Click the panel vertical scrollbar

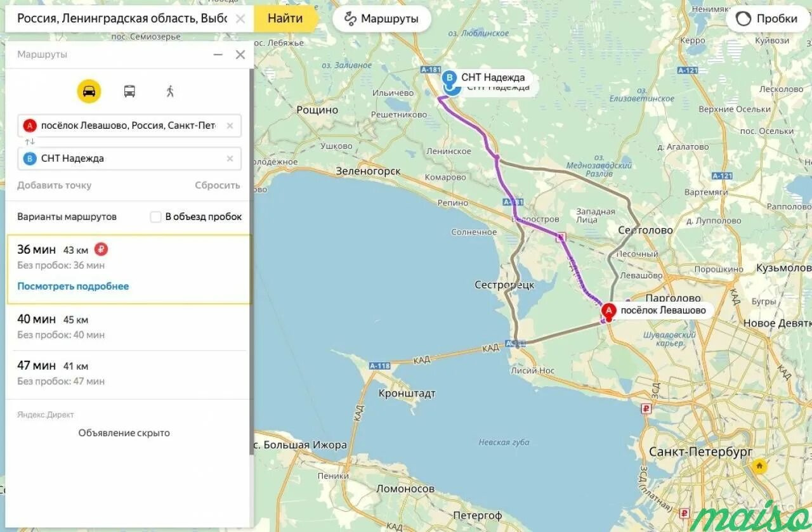coord(252,260)
